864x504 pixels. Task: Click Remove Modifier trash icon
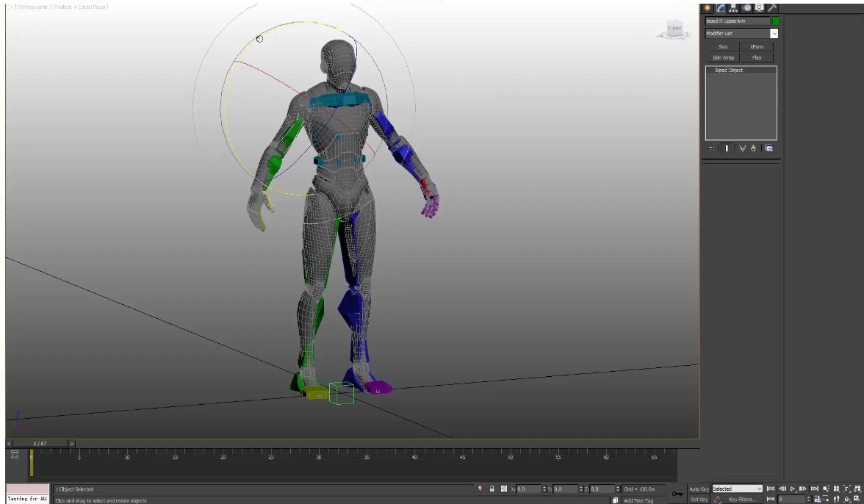pos(753,148)
